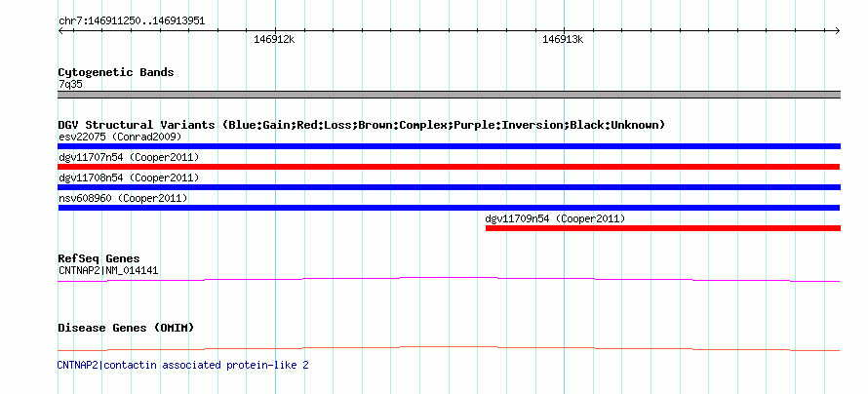Click the dgv11708n54 blue gain bar
Screen dimensions: 868x394
coord(449,187)
